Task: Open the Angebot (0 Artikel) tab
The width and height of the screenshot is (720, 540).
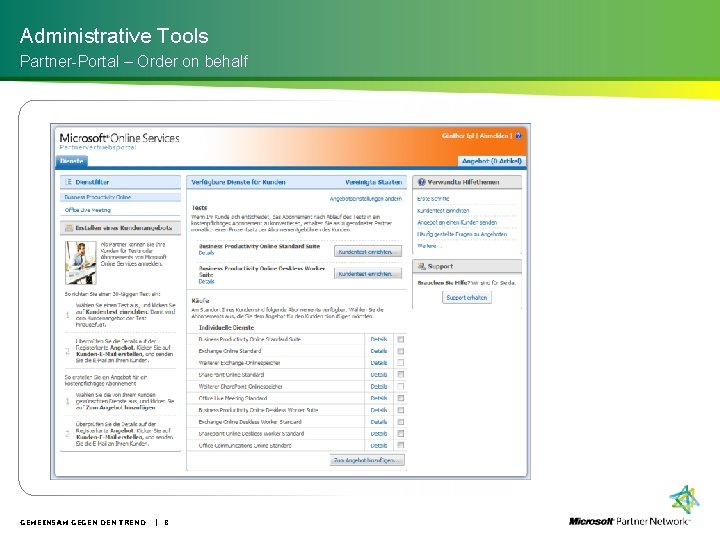Action: click(492, 161)
